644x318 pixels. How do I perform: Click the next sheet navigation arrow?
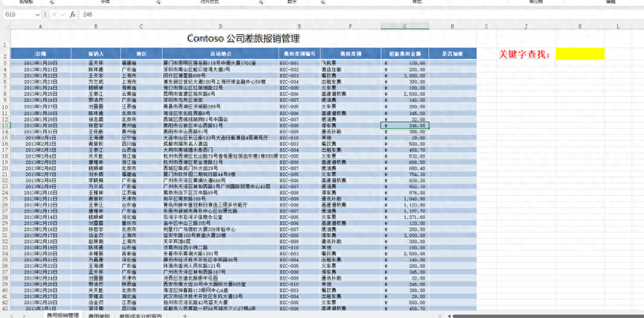point(25,316)
